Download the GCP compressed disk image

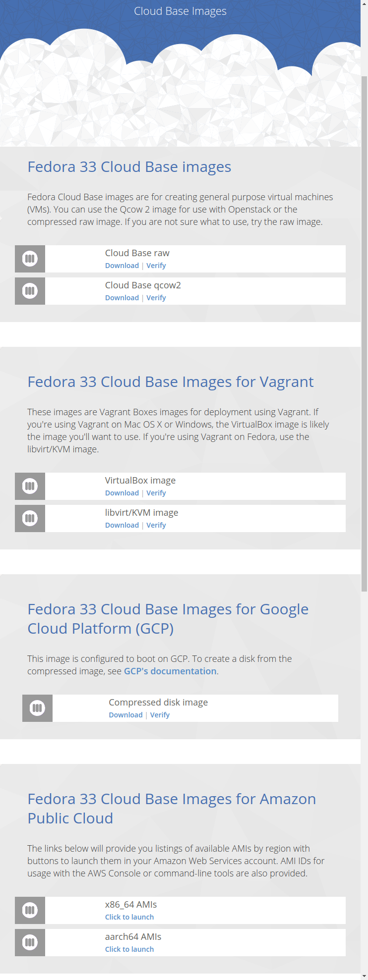pos(125,715)
